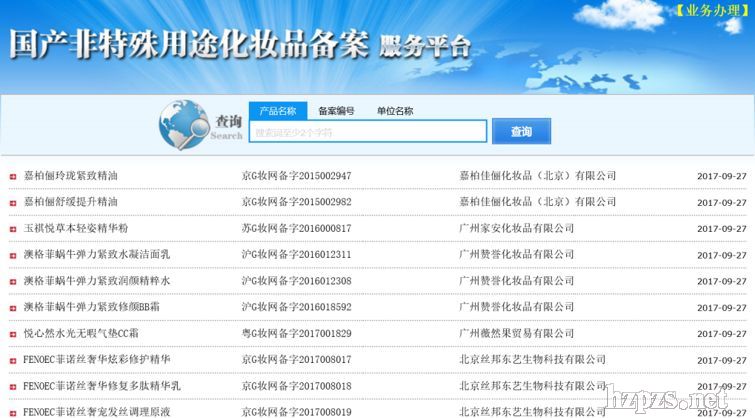
Task: Switch to the 单位名称 tab
Action: point(394,111)
